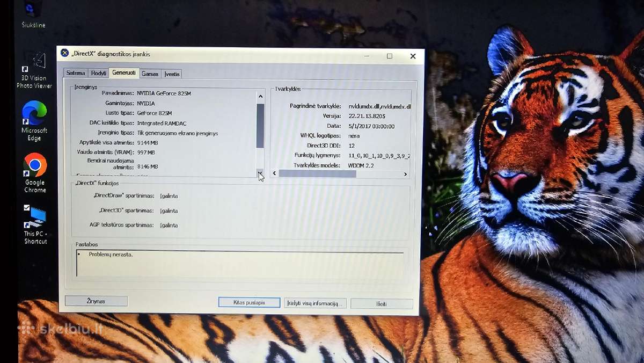Viewport: 644px width, 363px height.
Task: Click the driver date 5/1/2017 03:00:00
Action: [x=371, y=126]
